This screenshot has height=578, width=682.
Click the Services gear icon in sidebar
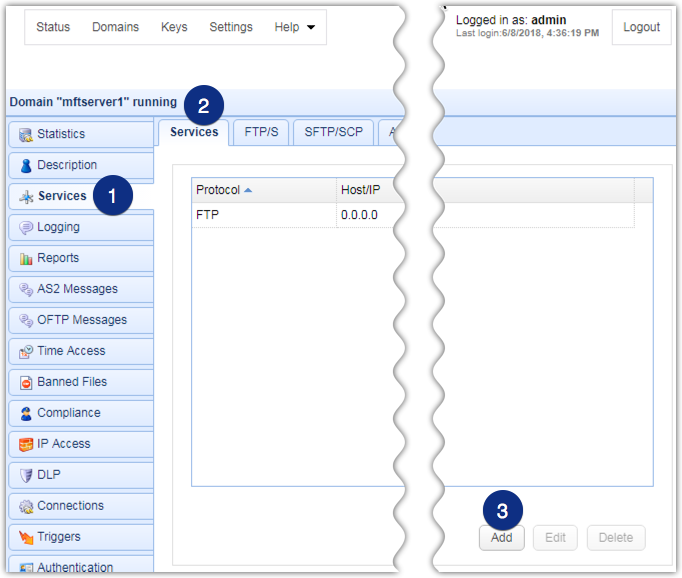coord(26,196)
